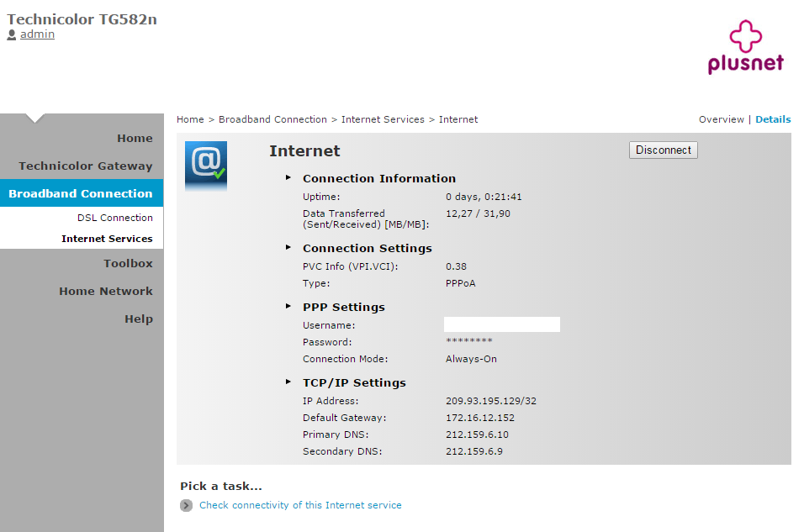Click the admin user link
The width and height of the screenshot is (804, 532).
(37, 34)
